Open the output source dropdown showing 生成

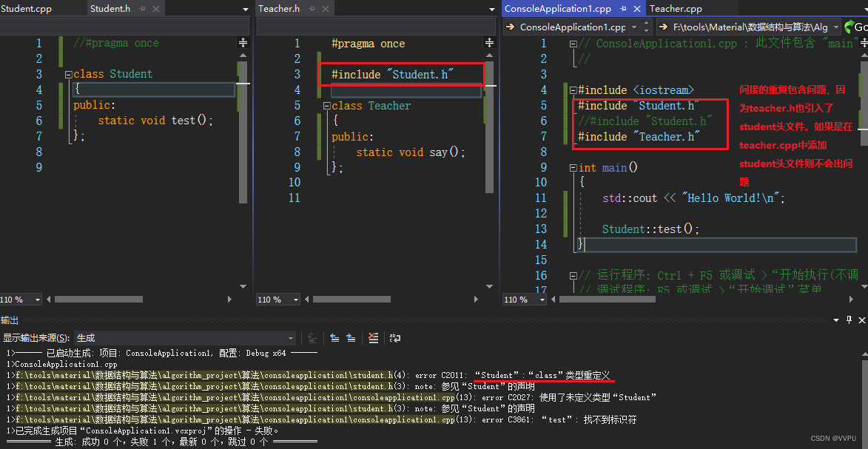click(186, 338)
